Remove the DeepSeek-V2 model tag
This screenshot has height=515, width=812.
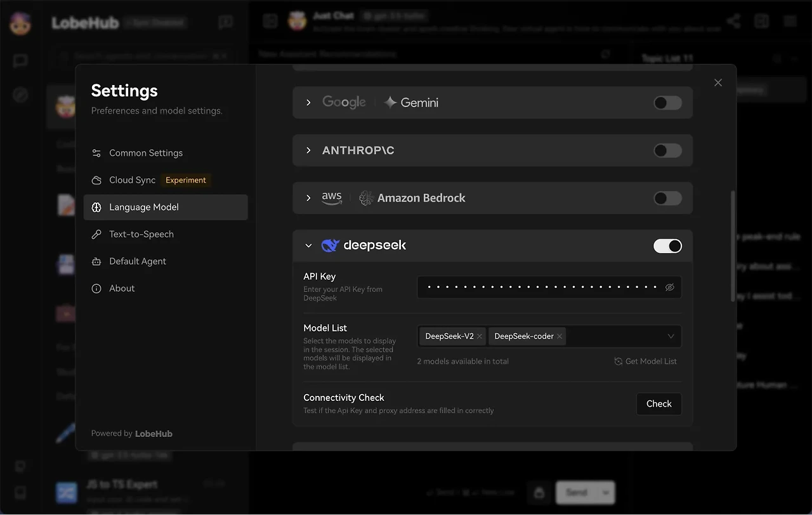(480, 336)
